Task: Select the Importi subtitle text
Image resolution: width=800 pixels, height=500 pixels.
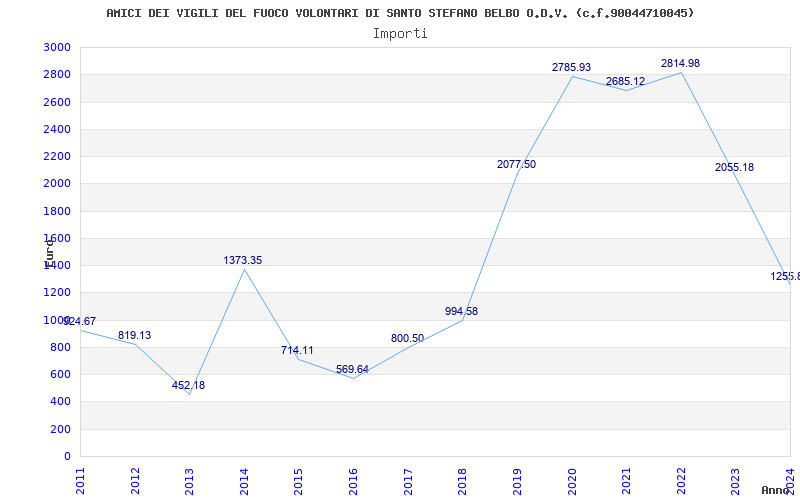Action: (x=400, y=34)
